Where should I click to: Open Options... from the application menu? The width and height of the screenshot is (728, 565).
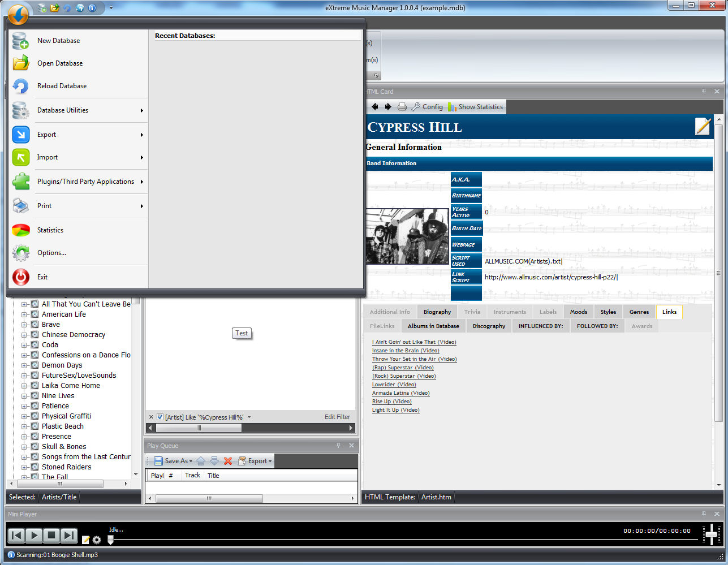[79, 253]
